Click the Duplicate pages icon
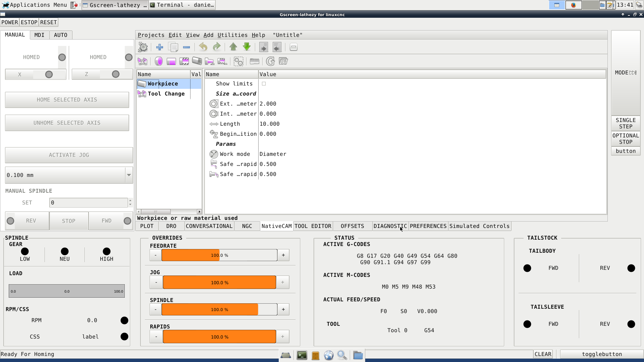Viewport: 644px width, 362px height. click(173, 47)
